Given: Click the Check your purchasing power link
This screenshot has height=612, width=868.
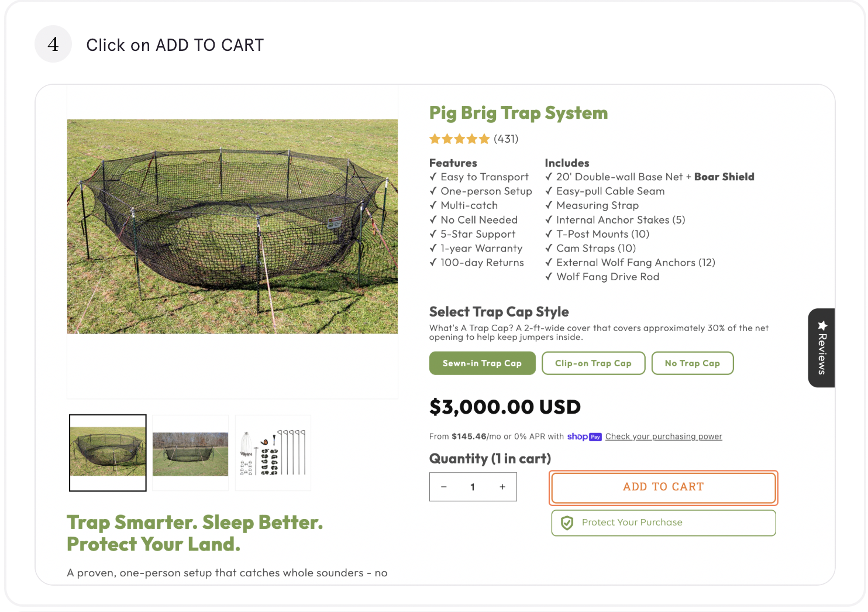Looking at the screenshot, I should (663, 436).
